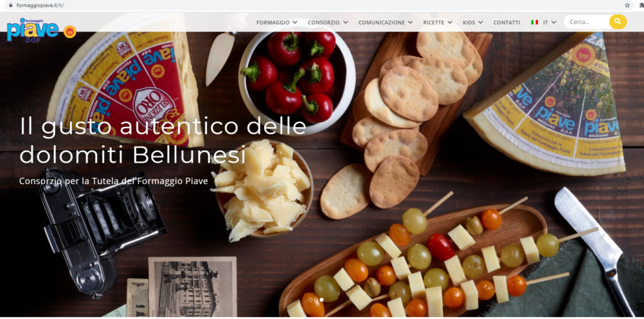The image size is (644, 319).
Task: Click the yellow search magnifier button
Action: [618, 22]
